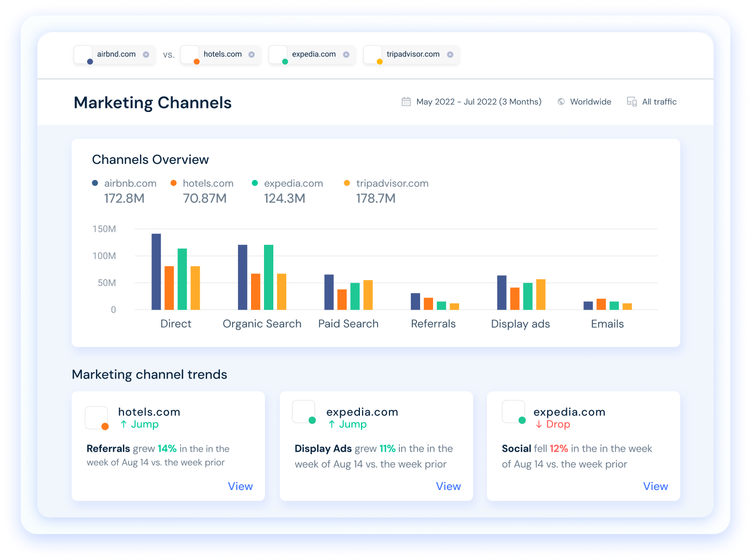Image resolution: width=751 pixels, height=560 pixels.
Task: Click tripadvisor.com yellow legend dot
Action: [x=347, y=183]
